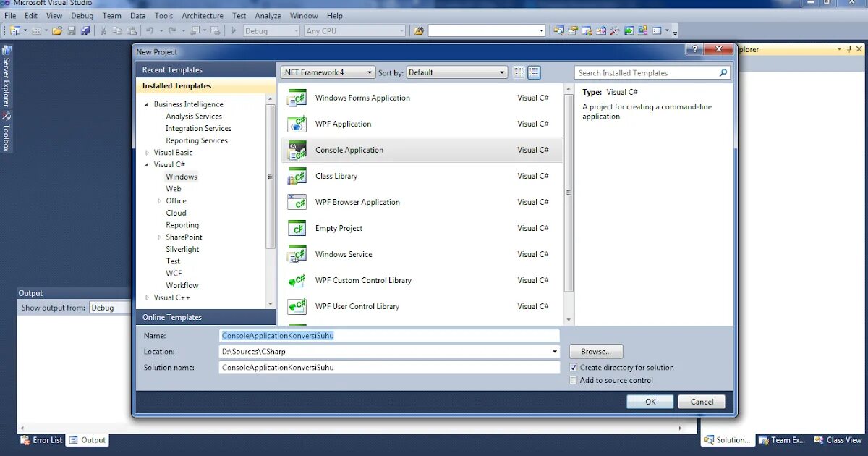
Task: Open the .NET Framework 4 version dropdown
Action: (x=328, y=72)
